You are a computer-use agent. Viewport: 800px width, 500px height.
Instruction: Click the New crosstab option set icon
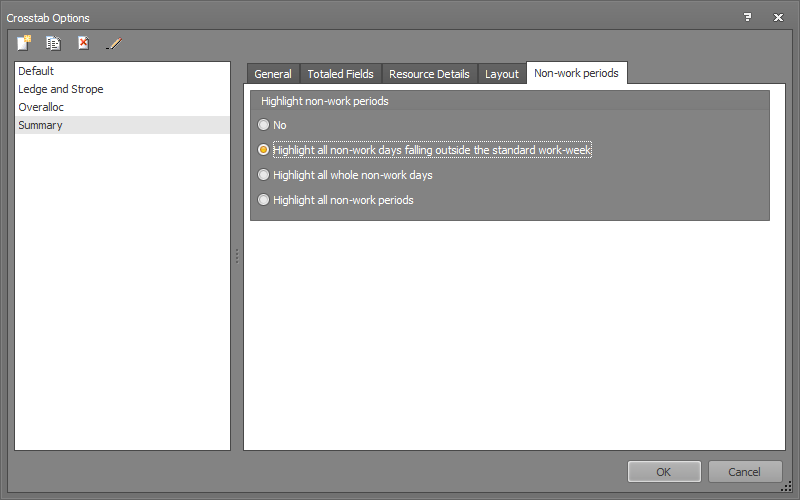pos(24,43)
